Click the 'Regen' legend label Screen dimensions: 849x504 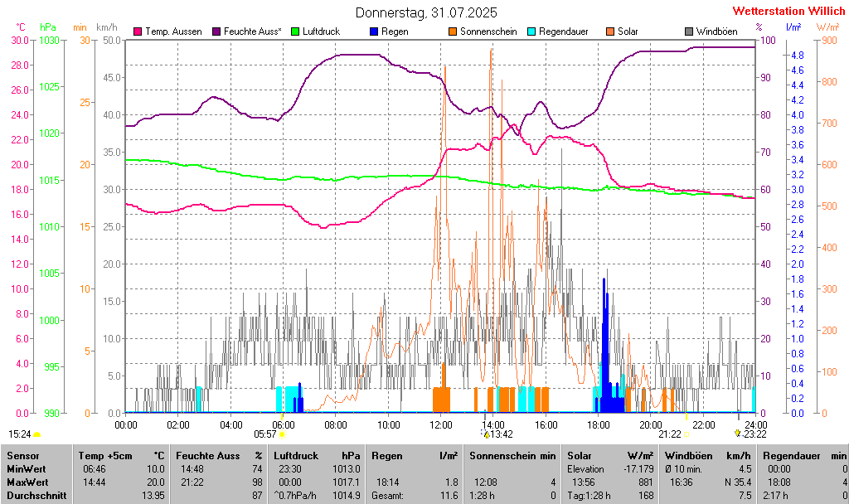(x=395, y=31)
